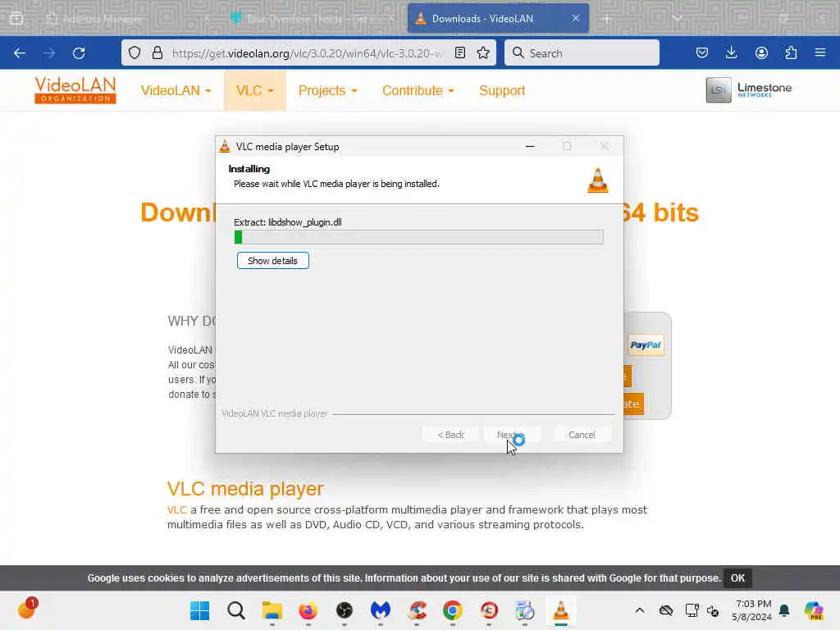Open CCleaner from taskbar
Viewport: 840px width, 630px height.
[x=417, y=610]
